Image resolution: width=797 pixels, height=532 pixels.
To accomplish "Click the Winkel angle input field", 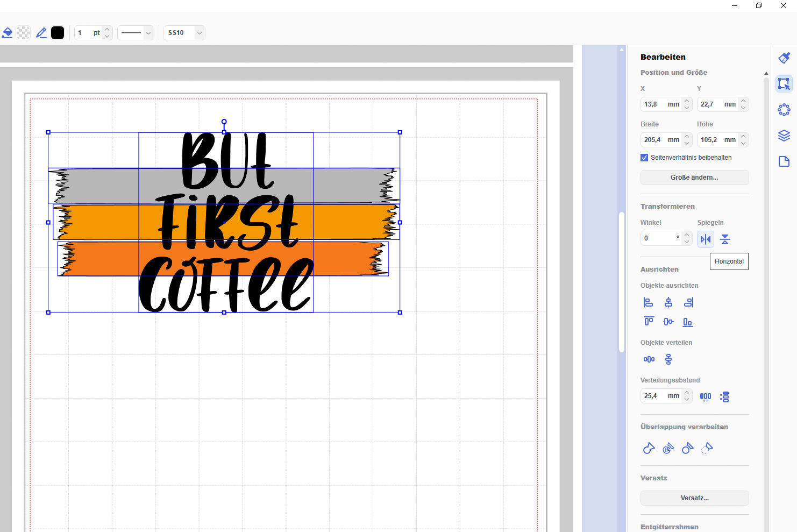I will (x=660, y=238).
